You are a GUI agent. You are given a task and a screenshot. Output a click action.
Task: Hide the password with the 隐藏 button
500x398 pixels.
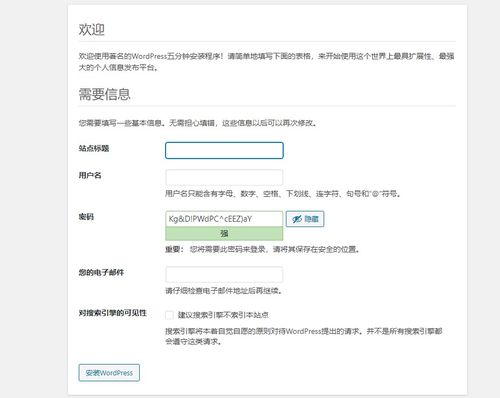pos(305,219)
